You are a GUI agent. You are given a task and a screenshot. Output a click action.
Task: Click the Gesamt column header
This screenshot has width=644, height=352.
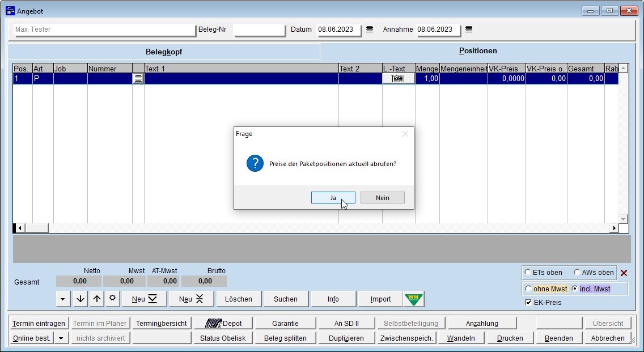(x=586, y=69)
